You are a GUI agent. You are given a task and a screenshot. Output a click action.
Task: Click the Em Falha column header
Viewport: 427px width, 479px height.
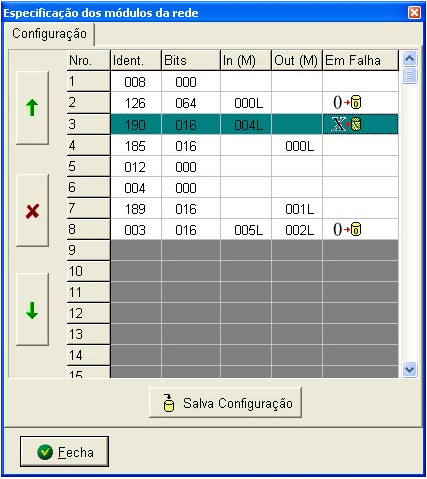(x=361, y=61)
